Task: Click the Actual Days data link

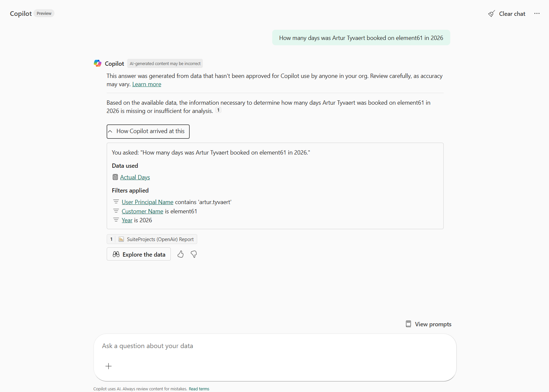Action: coord(134,177)
